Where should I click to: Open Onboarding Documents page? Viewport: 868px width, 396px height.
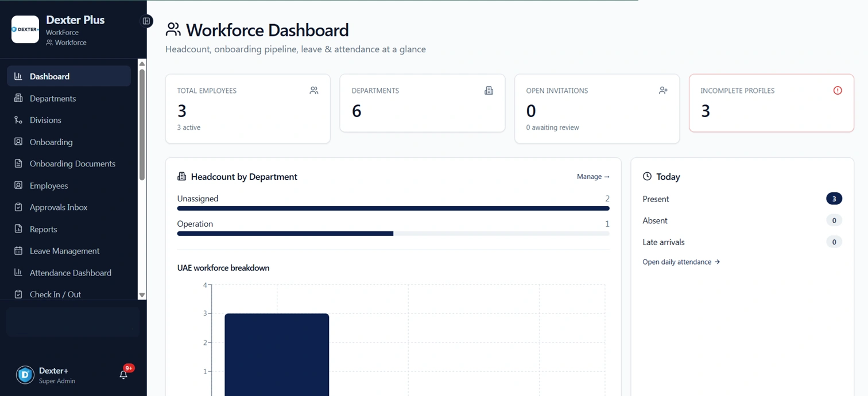(x=69, y=164)
